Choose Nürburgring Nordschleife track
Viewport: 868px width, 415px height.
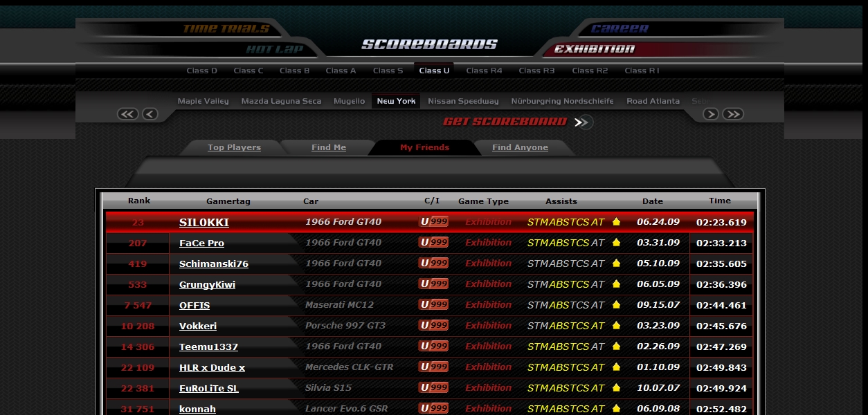tap(562, 101)
